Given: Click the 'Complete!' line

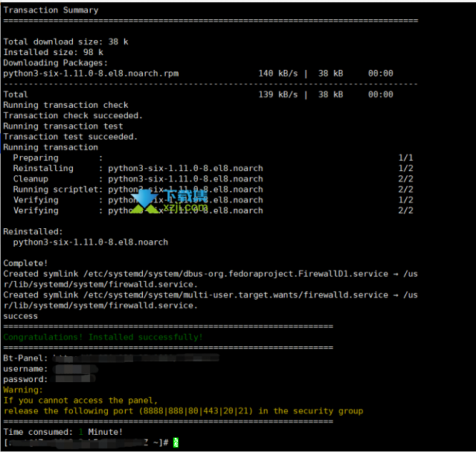Looking at the screenshot, I should tap(25, 263).
